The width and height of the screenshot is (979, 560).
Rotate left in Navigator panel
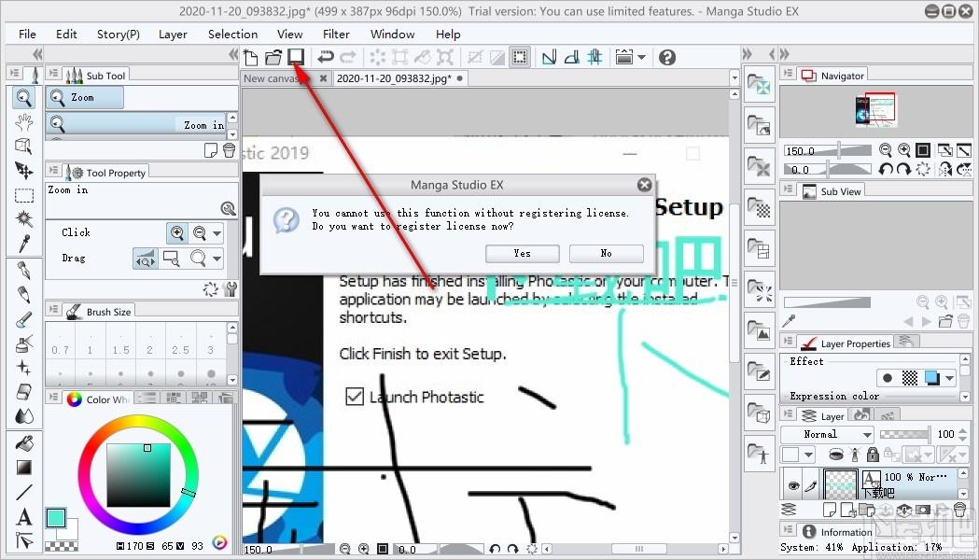886,169
